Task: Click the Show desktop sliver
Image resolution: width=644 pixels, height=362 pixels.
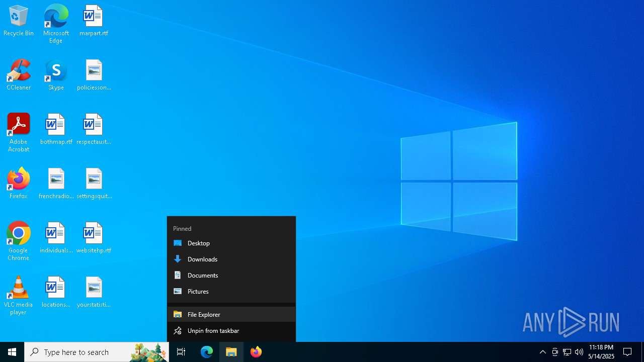Action: [642, 352]
